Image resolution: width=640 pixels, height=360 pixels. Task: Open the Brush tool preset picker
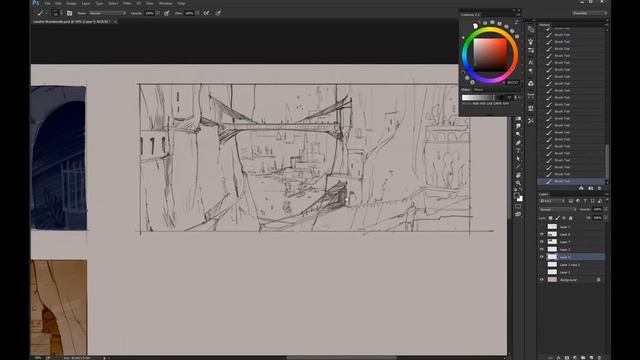pyautogui.click(x=42, y=13)
